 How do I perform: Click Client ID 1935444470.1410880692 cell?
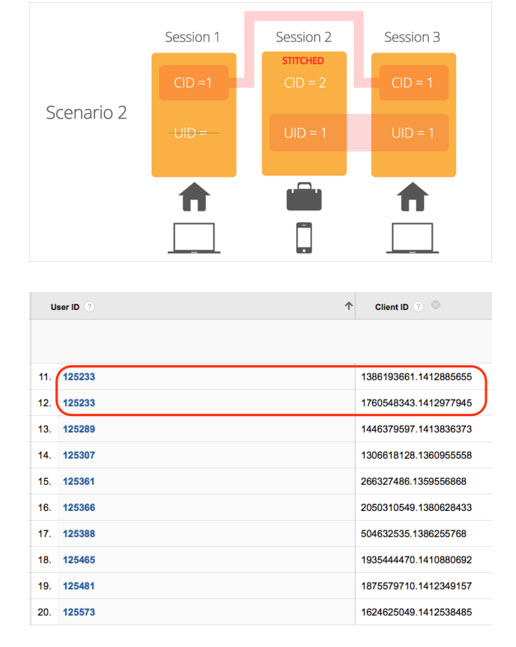pos(417,560)
